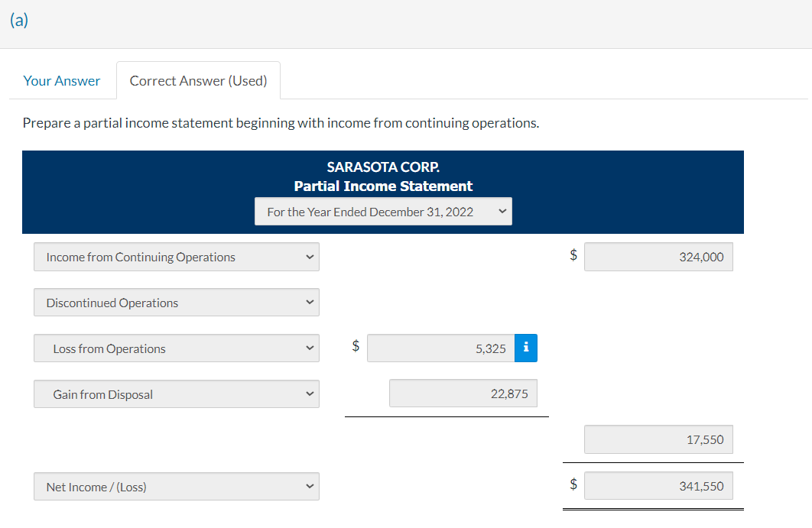Image resolution: width=812 pixels, height=528 pixels.
Task: Click the 341,550 net income field
Action: pos(658,485)
